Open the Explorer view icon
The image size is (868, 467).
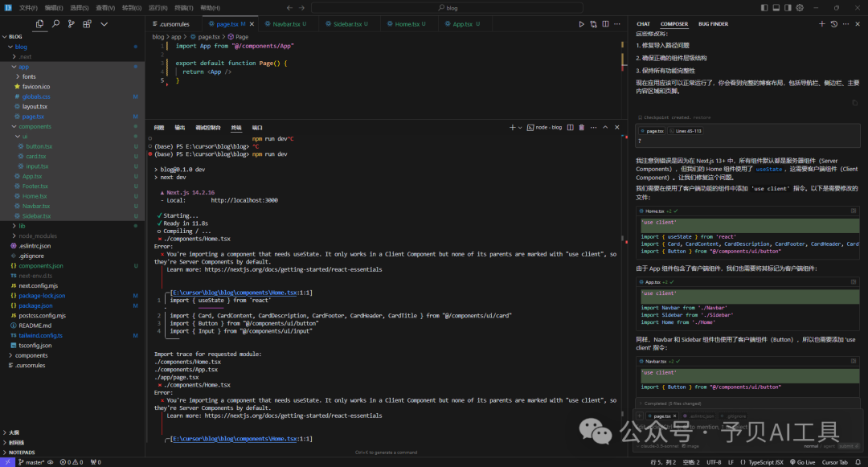[x=39, y=24]
